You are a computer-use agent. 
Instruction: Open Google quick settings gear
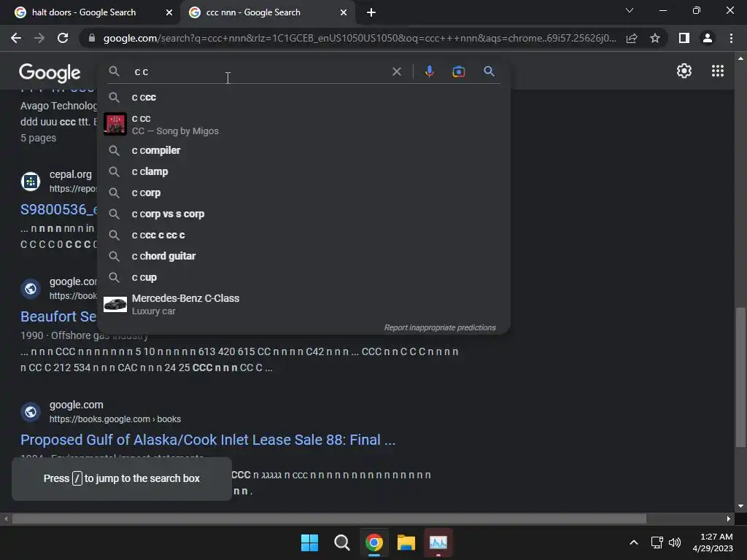684,71
